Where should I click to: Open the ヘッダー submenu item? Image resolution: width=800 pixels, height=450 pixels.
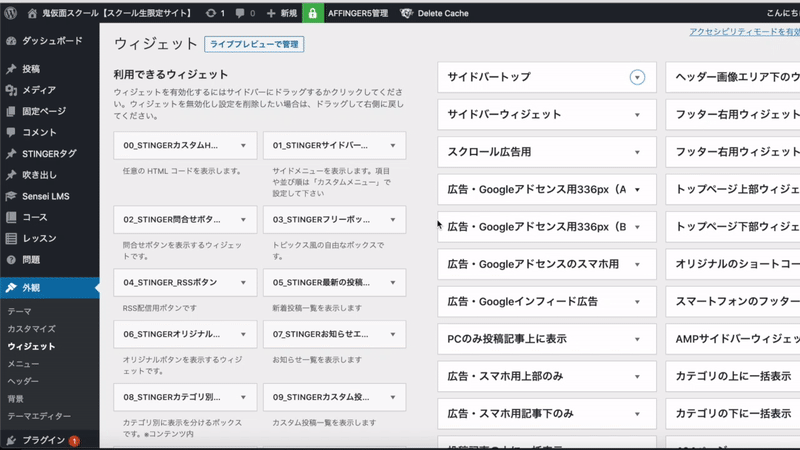coord(23,381)
